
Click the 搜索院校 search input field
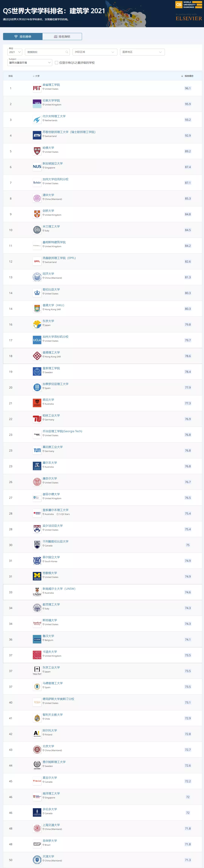tap(46, 52)
